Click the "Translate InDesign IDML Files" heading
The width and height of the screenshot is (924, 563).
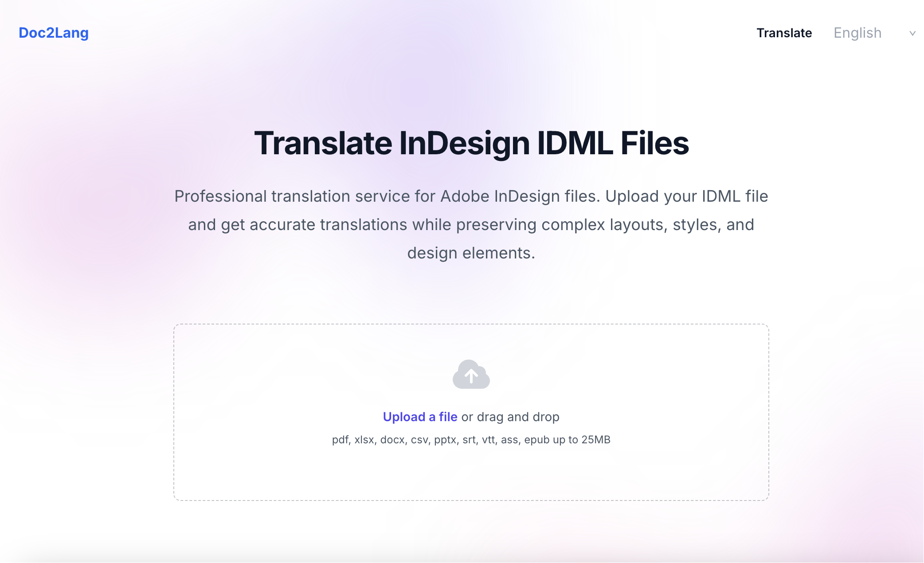tap(471, 143)
